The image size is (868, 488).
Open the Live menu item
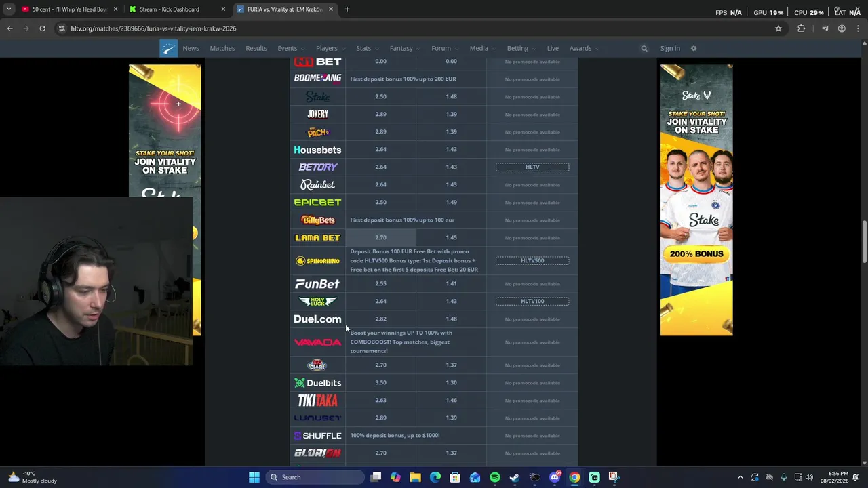pos(553,48)
